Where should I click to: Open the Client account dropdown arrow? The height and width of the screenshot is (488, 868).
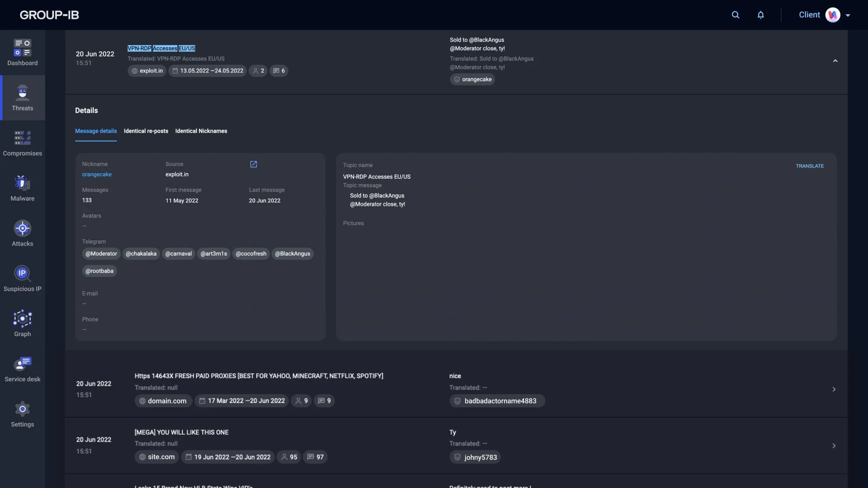[x=848, y=15]
